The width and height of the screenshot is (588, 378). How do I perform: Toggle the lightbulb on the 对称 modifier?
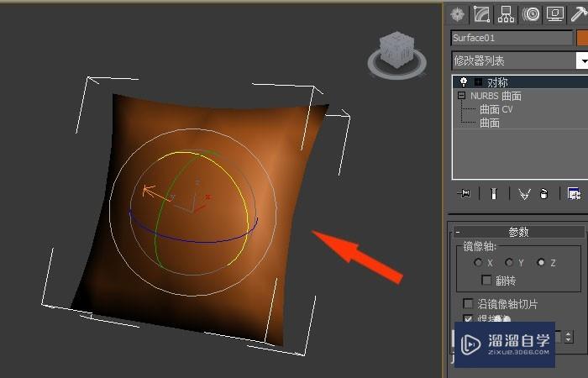(464, 81)
